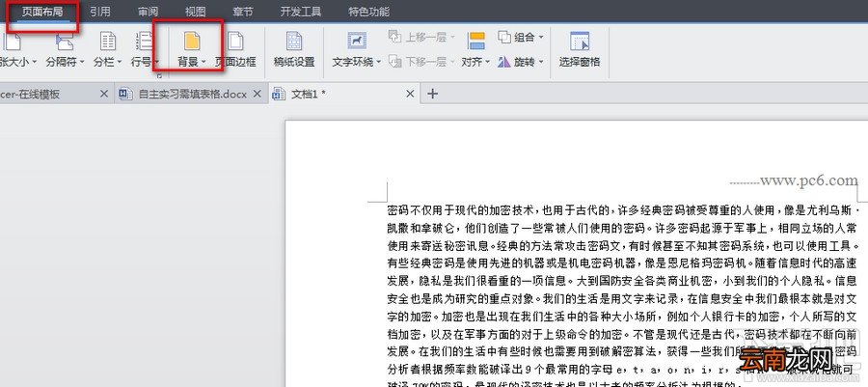Expand the 旋转 rotate dropdown
This screenshot has height=387, width=868.
coord(540,62)
